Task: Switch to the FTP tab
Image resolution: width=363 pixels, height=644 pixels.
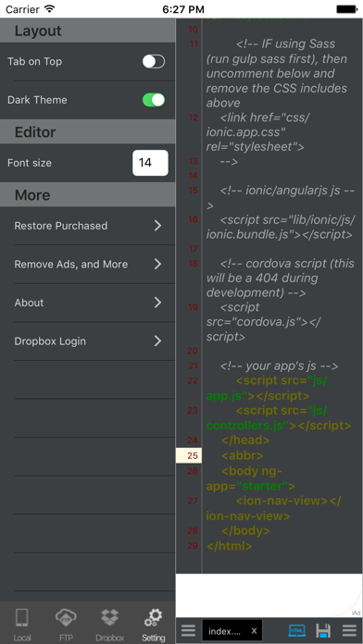Action: 66,625
